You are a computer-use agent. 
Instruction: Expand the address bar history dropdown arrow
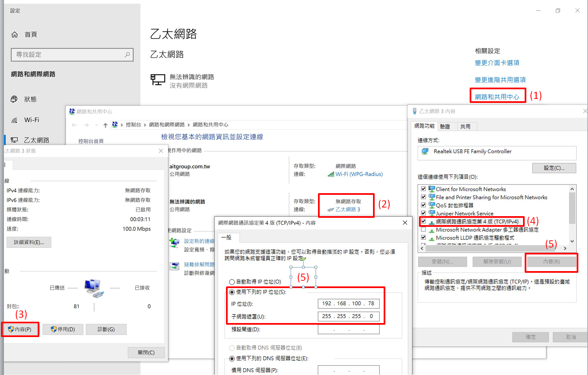97,125
